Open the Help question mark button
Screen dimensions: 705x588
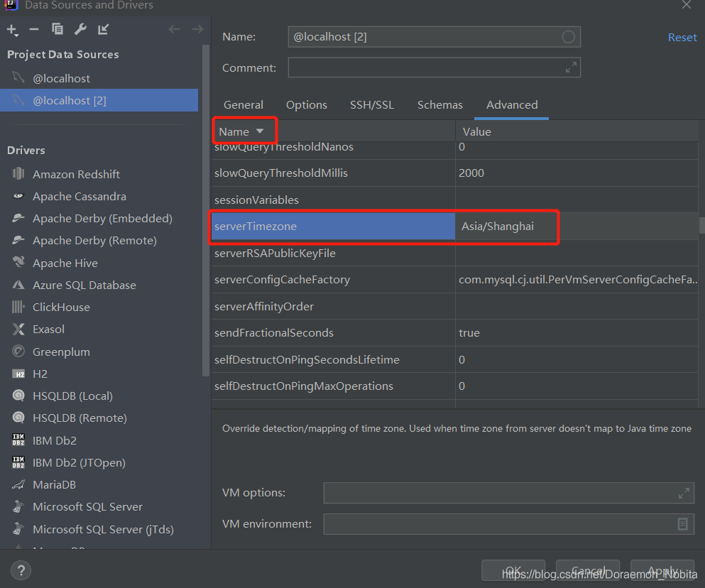pos(21,571)
